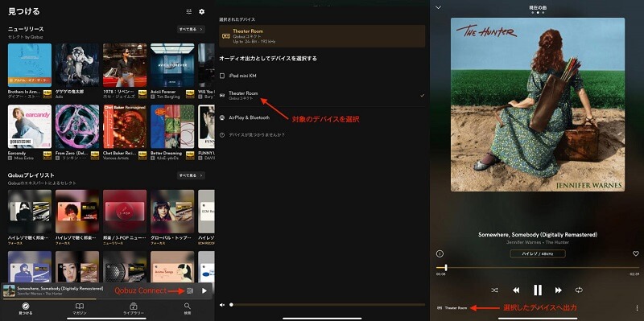The image size is (644, 321).
Task: Tap the 現在の曲 page indicator dots
Action: 538,13
